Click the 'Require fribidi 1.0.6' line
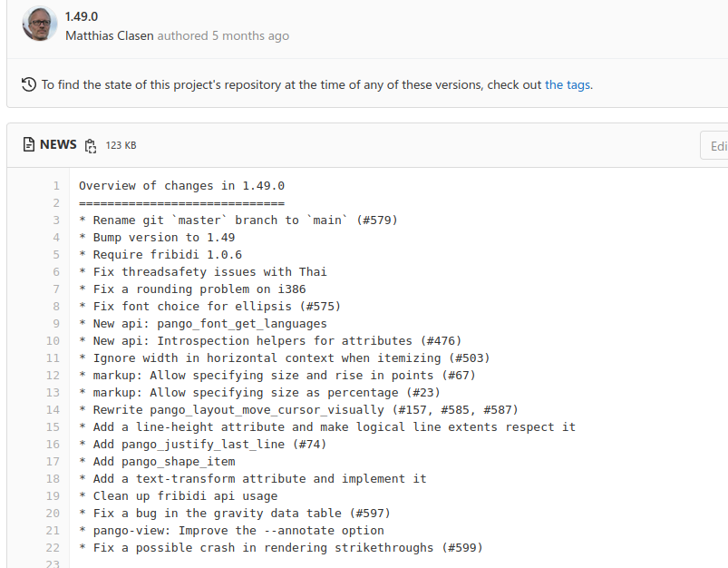The image size is (728, 568). coord(160,255)
